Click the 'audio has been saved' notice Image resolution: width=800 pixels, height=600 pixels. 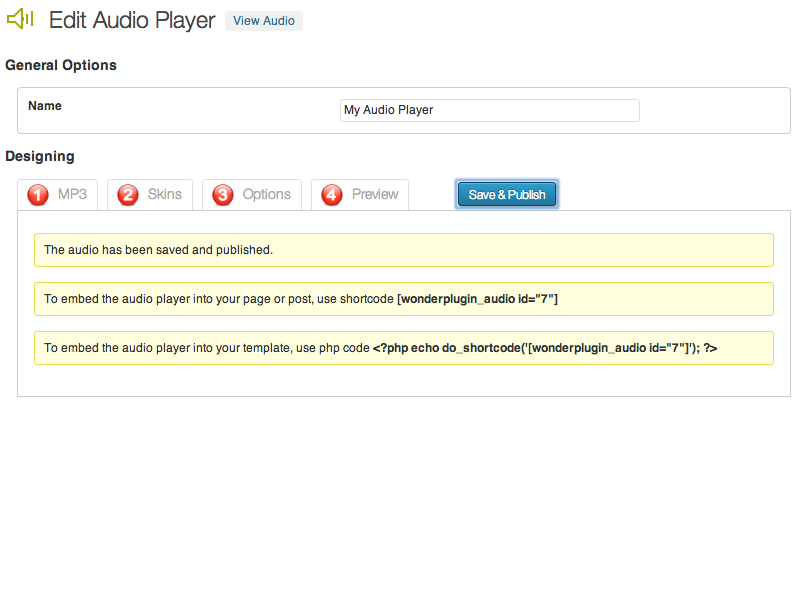point(158,250)
